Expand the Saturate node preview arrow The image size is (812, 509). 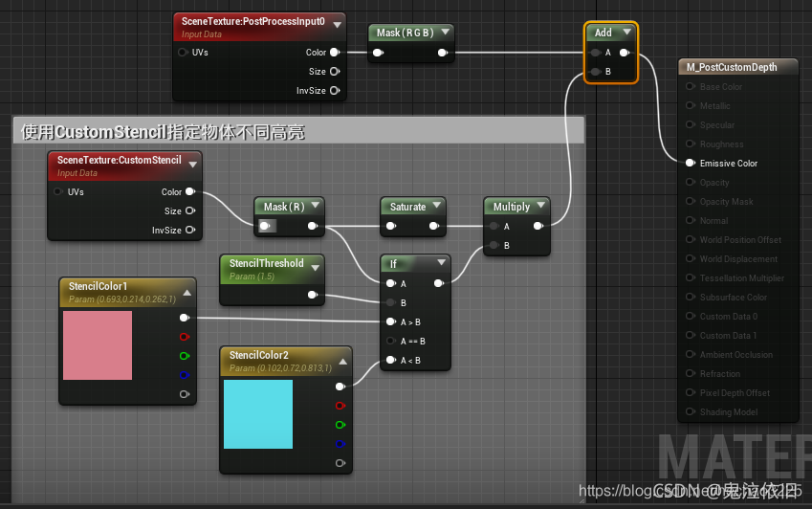pos(436,205)
